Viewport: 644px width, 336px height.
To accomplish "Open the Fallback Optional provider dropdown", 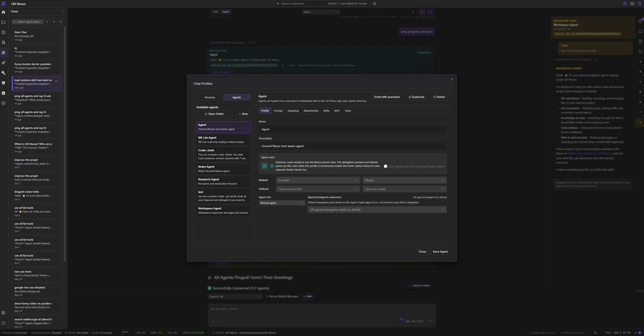I will 318,189.
